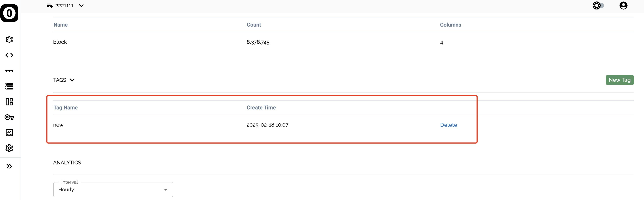644x200 pixels.
Task: Open the chart analytics sidebar icon
Action: [9, 133]
